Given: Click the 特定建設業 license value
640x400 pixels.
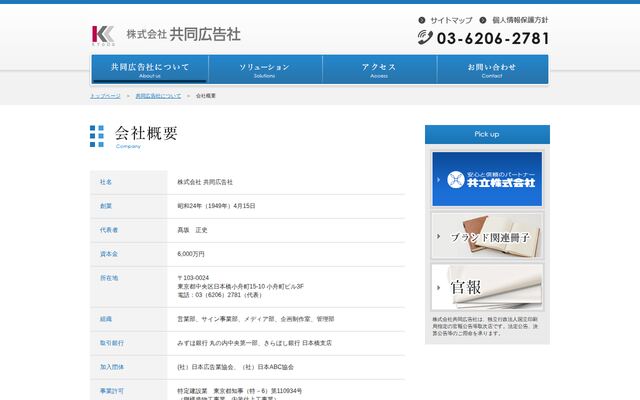Looking at the screenshot, I should coord(240,391).
